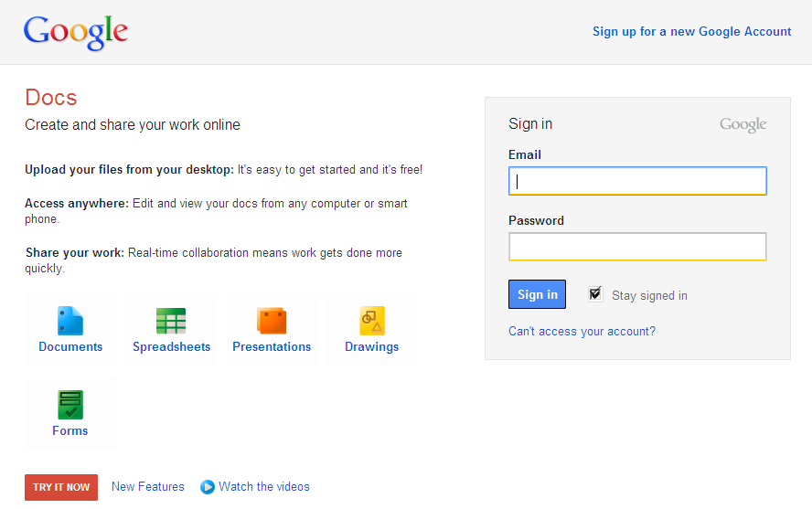The width and height of the screenshot is (812, 509).
Task: Click the 'Upload your files from your desktop:' text
Action: pos(130,170)
